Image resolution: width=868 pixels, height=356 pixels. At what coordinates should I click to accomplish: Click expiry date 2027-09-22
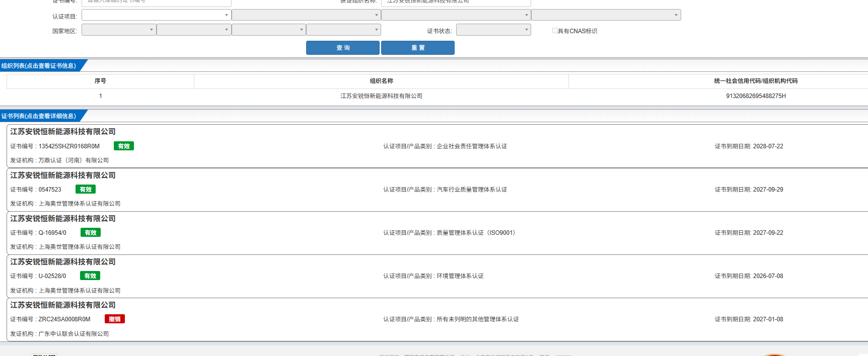[768, 233]
